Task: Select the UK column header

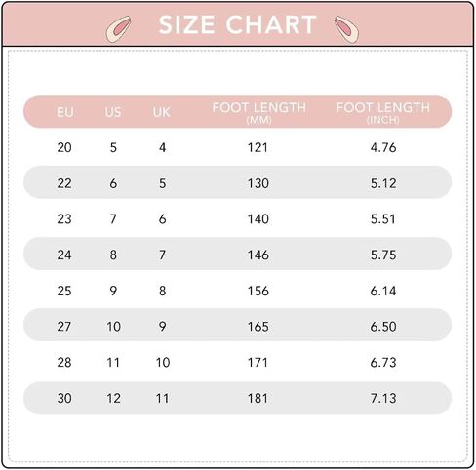Action: click(x=162, y=112)
